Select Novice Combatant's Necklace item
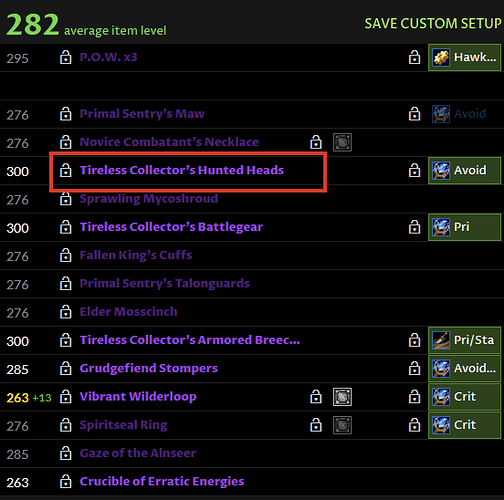504x500 pixels. click(x=169, y=142)
